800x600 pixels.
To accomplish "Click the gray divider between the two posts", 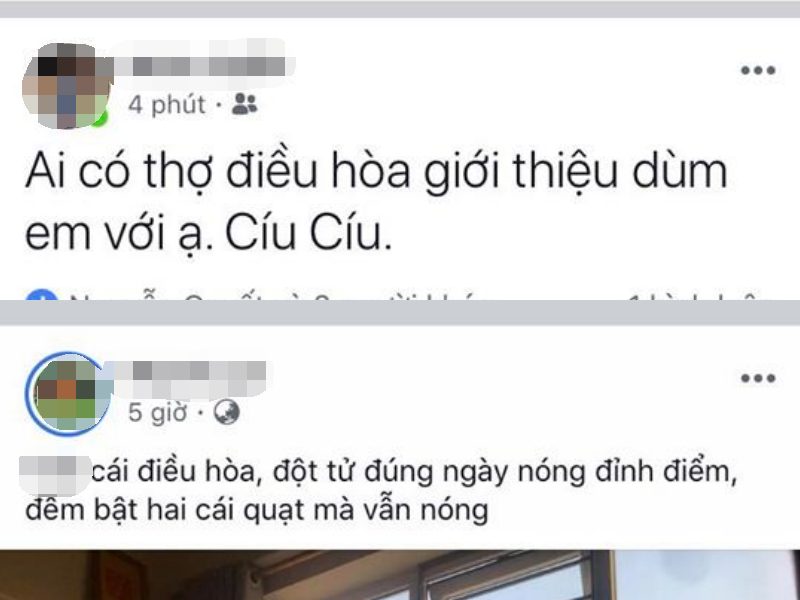I will [x=400, y=313].
